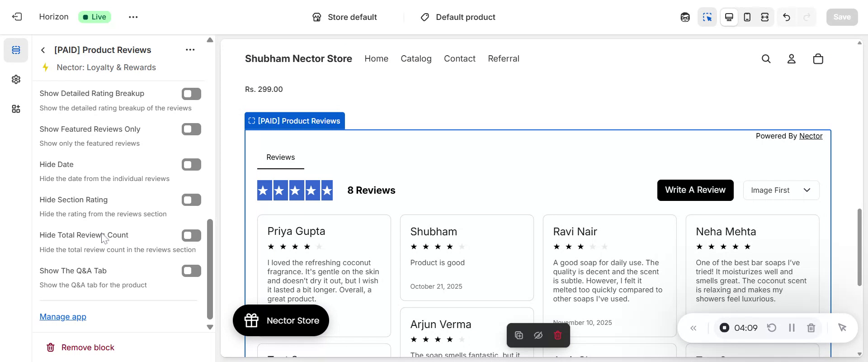Open the Sections panel icon in left rail

[16, 50]
